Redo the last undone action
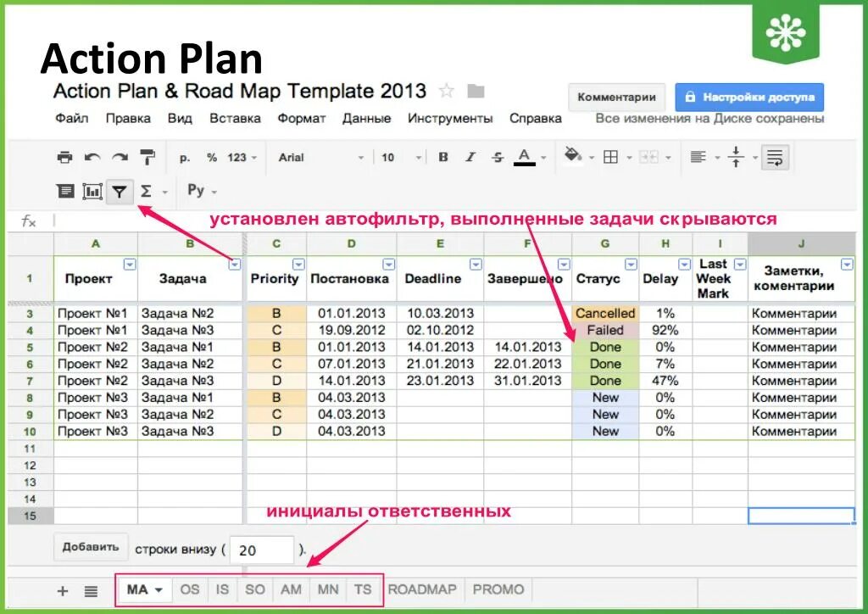Image resolution: width=868 pixels, height=614 pixels. pyautogui.click(x=120, y=158)
